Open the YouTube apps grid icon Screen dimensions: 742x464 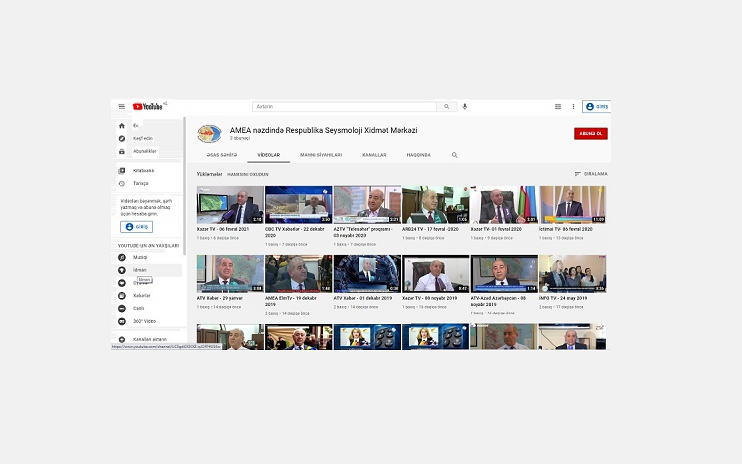coord(558,106)
